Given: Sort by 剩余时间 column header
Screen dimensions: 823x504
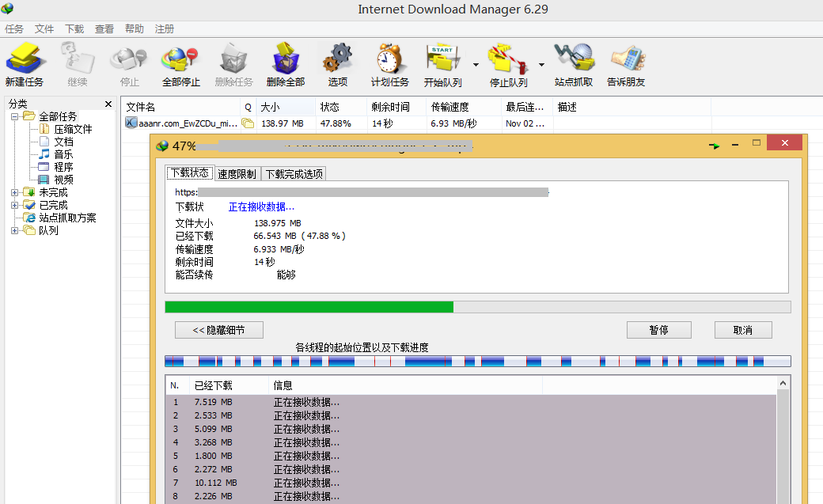Looking at the screenshot, I should point(396,107).
